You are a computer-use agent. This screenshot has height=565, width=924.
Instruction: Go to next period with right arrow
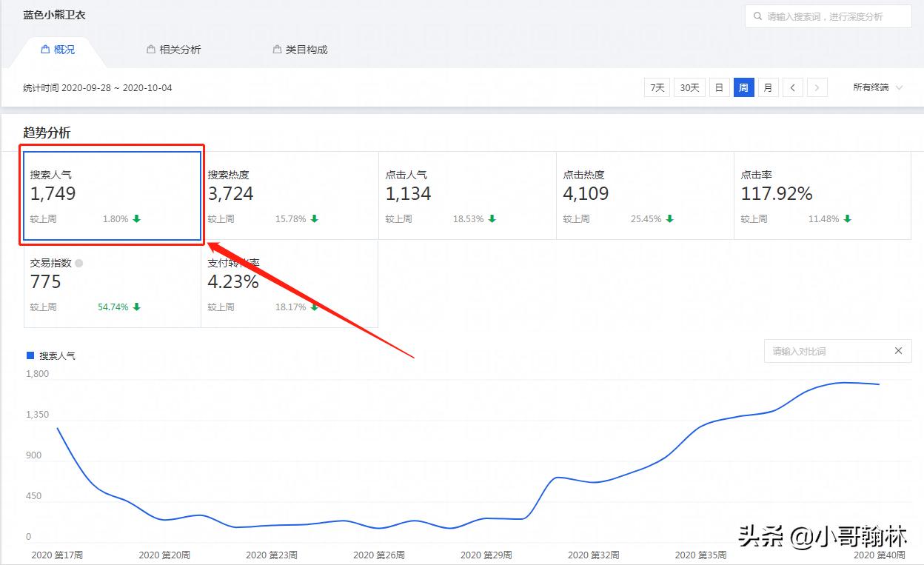coord(817,87)
